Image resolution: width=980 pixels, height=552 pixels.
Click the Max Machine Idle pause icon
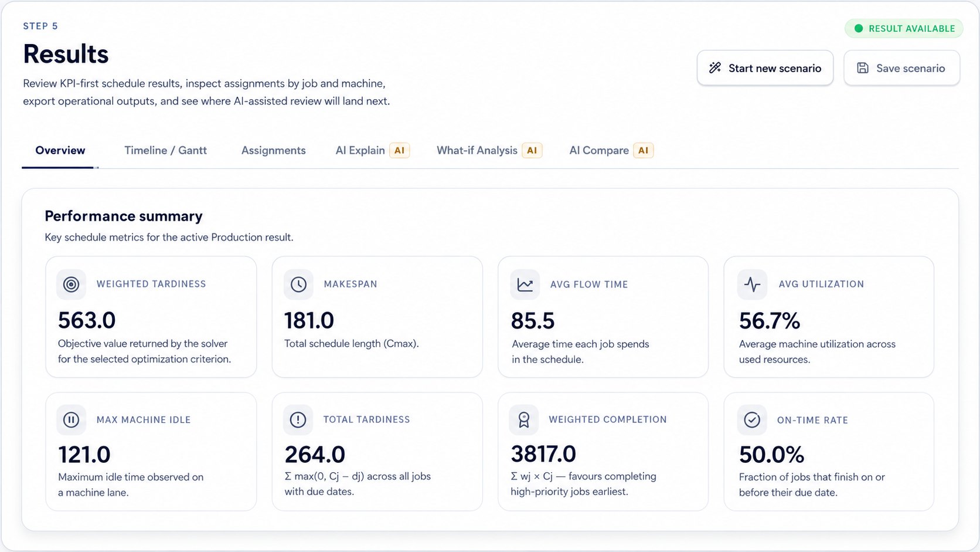pyautogui.click(x=71, y=420)
